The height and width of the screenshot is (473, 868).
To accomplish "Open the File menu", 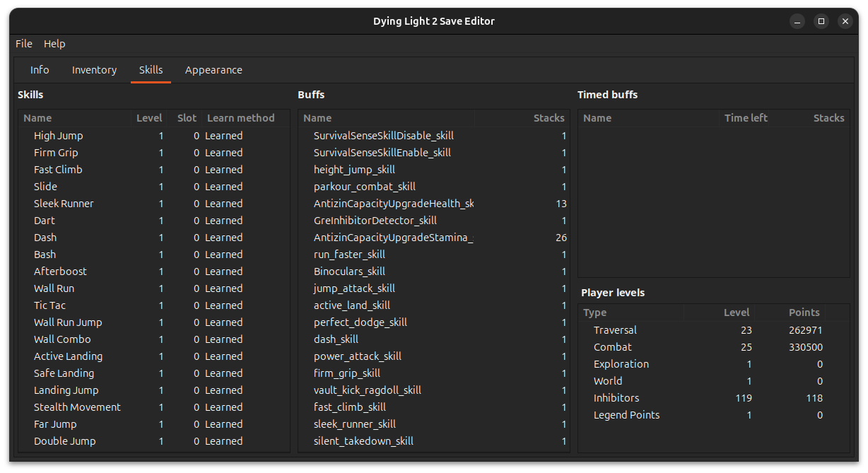I will (x=24, y=44).
